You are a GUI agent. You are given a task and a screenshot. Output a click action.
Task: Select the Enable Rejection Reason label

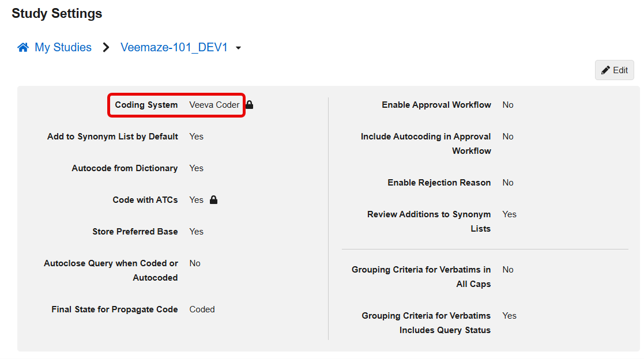pyautogui.click(x=439, y=183)
